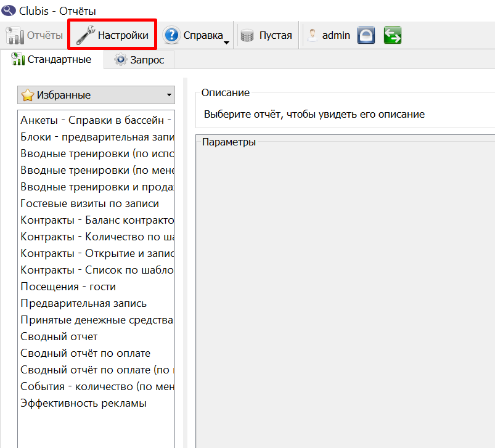Screen dimensions: 495x448
Task: Select report Гостевые визиты по записи
Action: pyautogui.click(x=96, y=203)
